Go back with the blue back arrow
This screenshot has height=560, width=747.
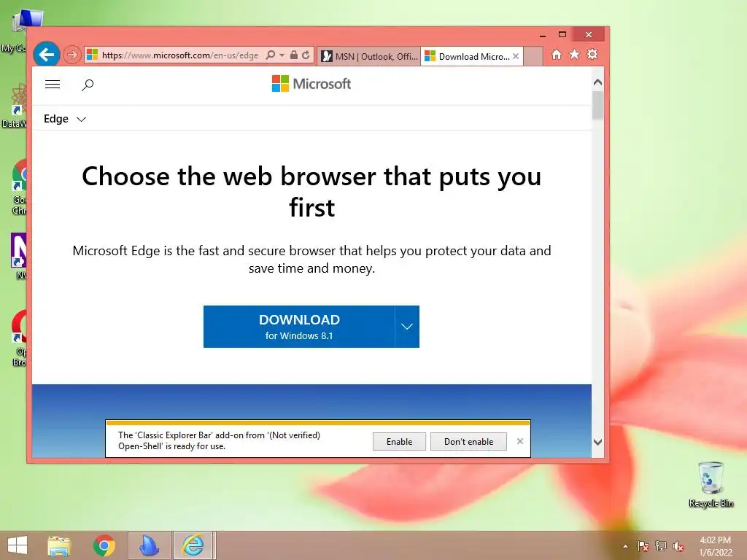coord(47,55)
